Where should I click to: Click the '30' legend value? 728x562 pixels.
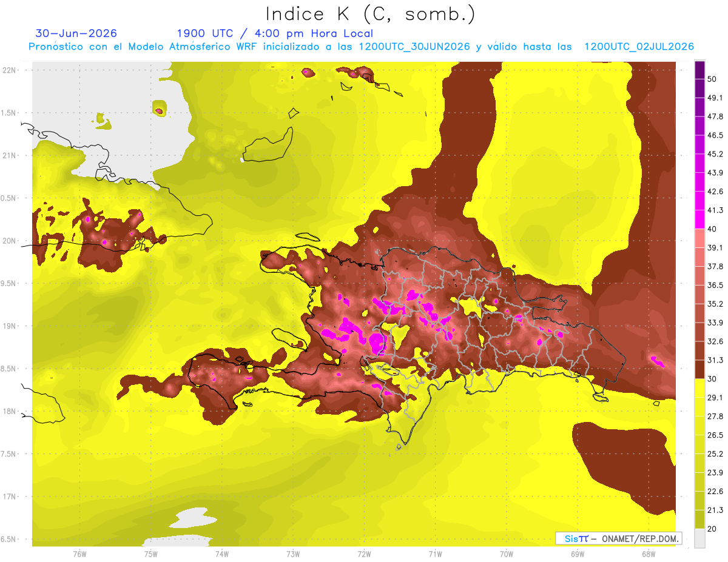click(x=712, y=379)
